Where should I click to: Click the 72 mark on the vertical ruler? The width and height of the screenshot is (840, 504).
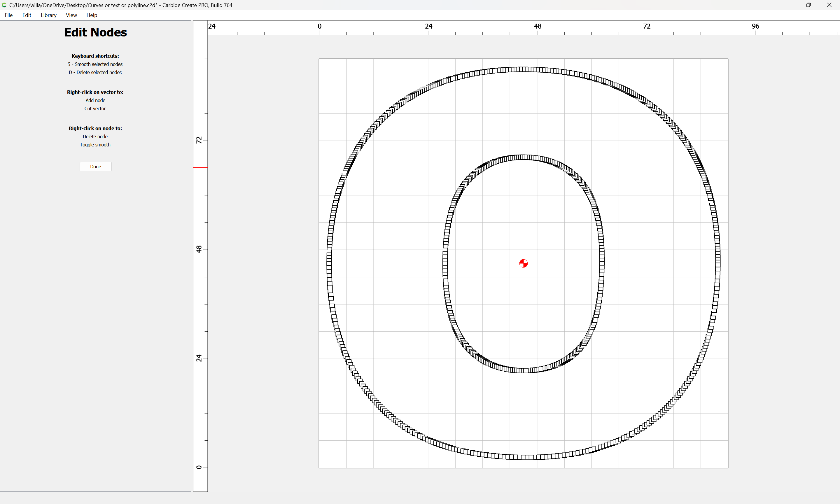[x=199, y=140]
